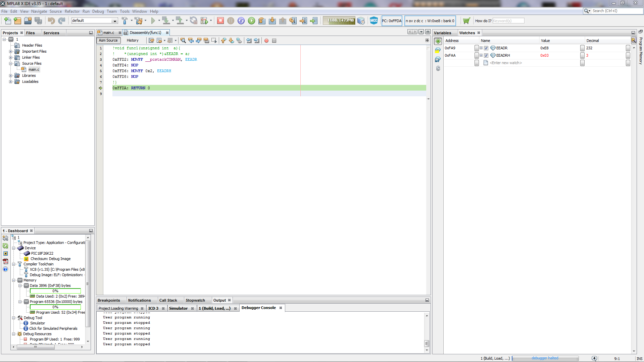Uncheck the EEADRH watch checkbox
Image resolution: width=644 pixels, height=362 pixels.
486,55
